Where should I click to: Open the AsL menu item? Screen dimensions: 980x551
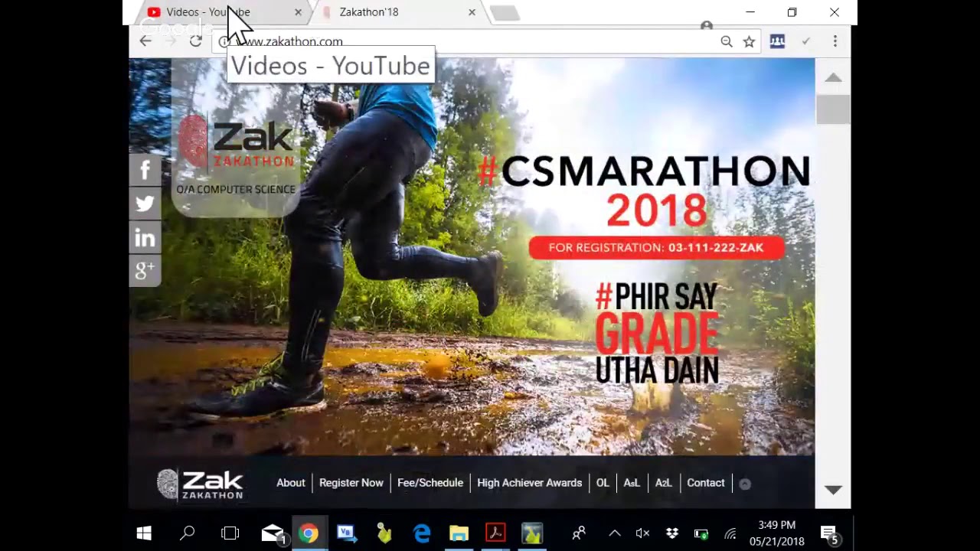click(632, 483)
